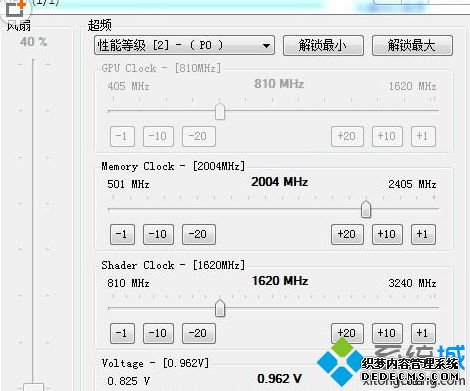Click the fan speed vertical slider handle
Screen dimensions: 470x391
tap(34, 387)
